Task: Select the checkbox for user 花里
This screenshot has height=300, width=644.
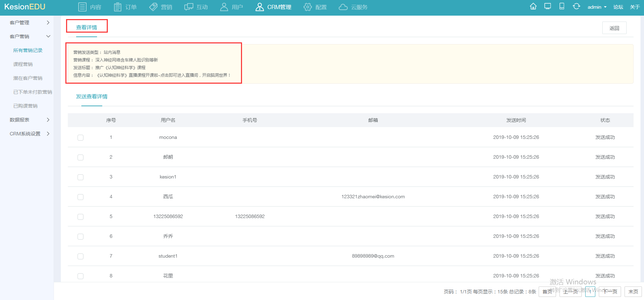Action: point(80,276)
